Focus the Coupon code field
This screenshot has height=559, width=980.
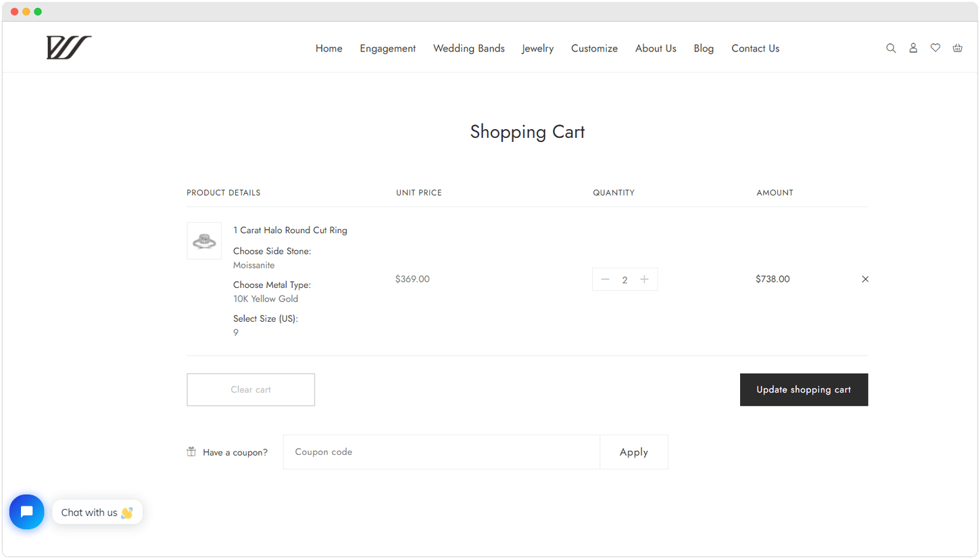(x=441, y=452)
